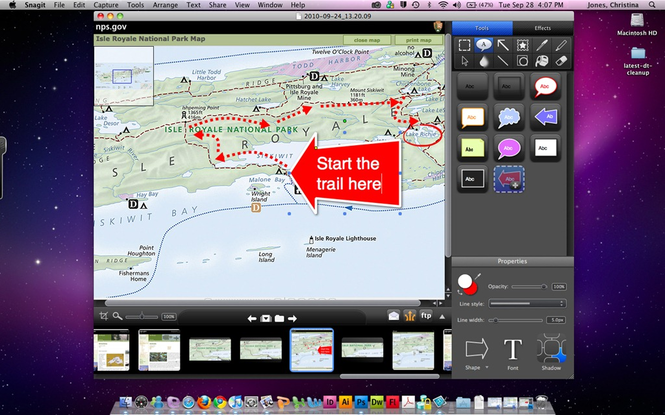Viewport: 665px width, 415px height.
Task: Select the Blur droplet tool
Action: [x=483, y=61]
